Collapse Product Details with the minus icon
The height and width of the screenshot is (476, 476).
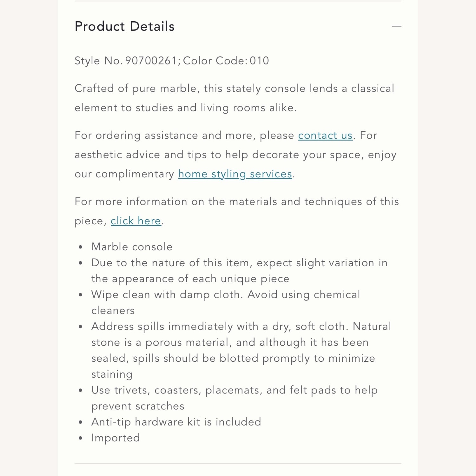click(x=397, y=26)
